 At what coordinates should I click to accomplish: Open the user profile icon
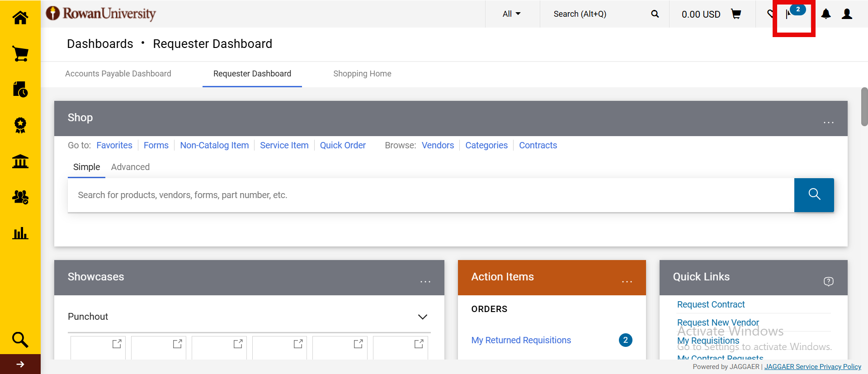(x=847, y=14)
